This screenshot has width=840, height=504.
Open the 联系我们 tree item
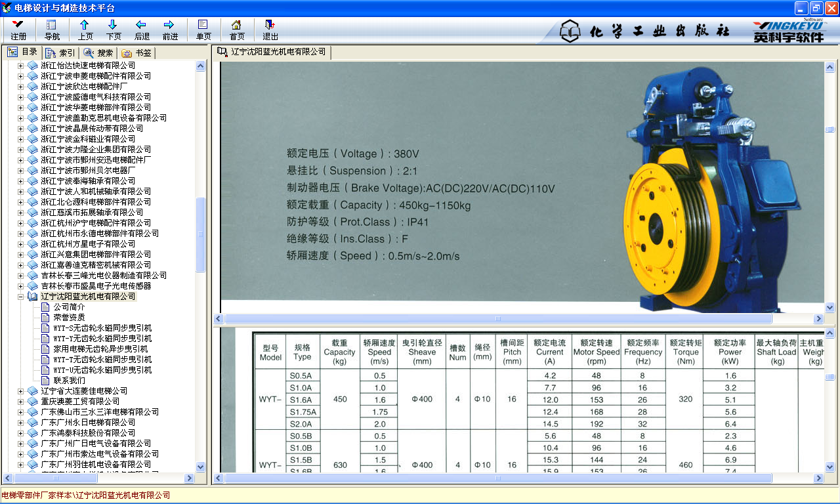[x=69, y=381]
